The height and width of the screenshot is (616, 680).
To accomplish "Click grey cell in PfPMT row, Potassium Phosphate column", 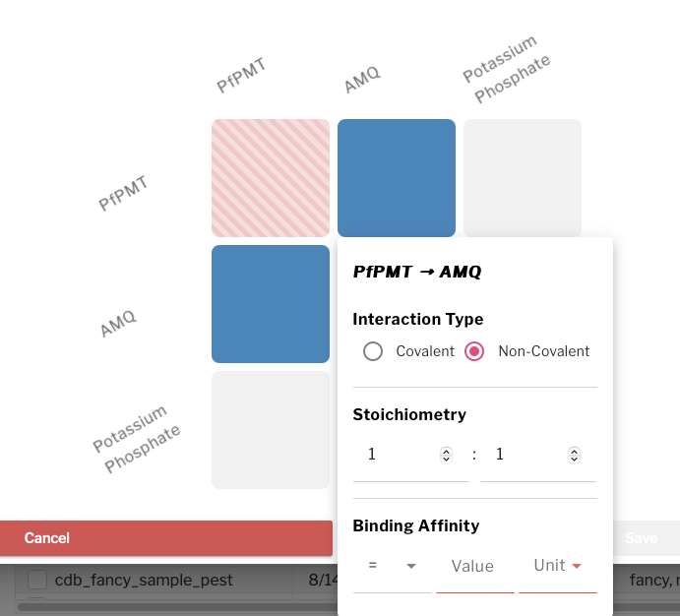I will [523, 178].
